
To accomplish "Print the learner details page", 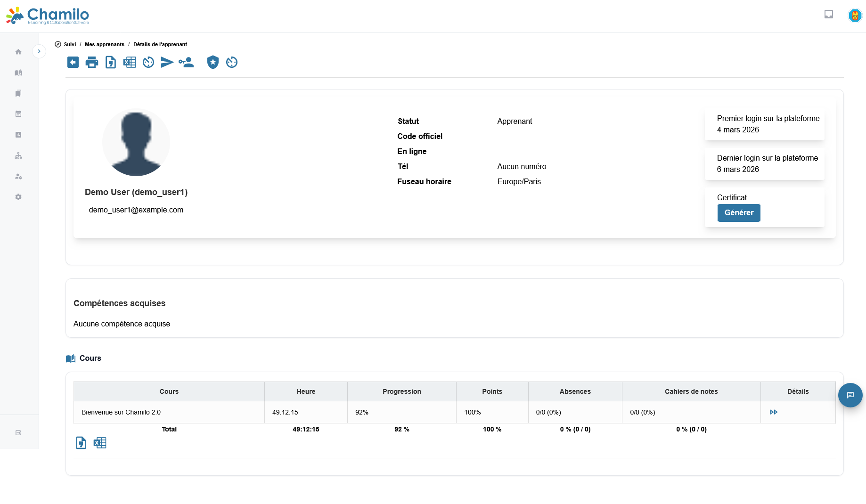I will pos(92,62).
